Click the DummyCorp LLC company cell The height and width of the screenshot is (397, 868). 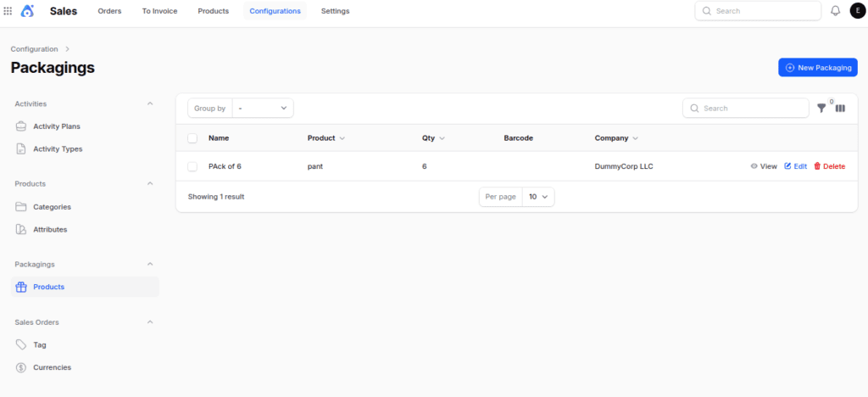[x=624, y=166]
